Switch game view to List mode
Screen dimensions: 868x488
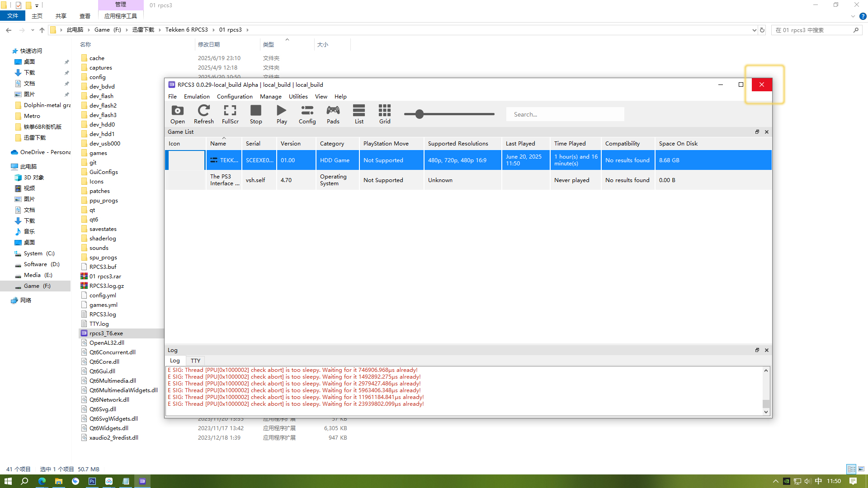click(x=359, y=115)
